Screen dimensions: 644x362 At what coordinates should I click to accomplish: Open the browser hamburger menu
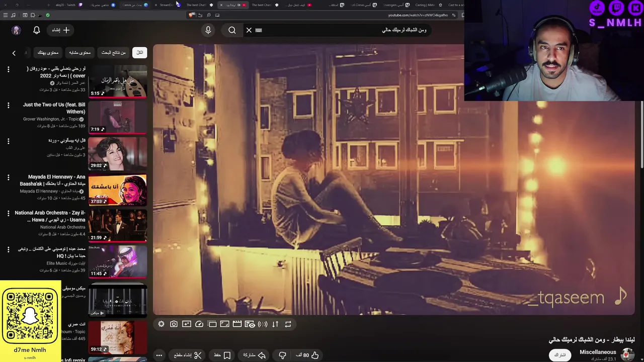[6, 15]
